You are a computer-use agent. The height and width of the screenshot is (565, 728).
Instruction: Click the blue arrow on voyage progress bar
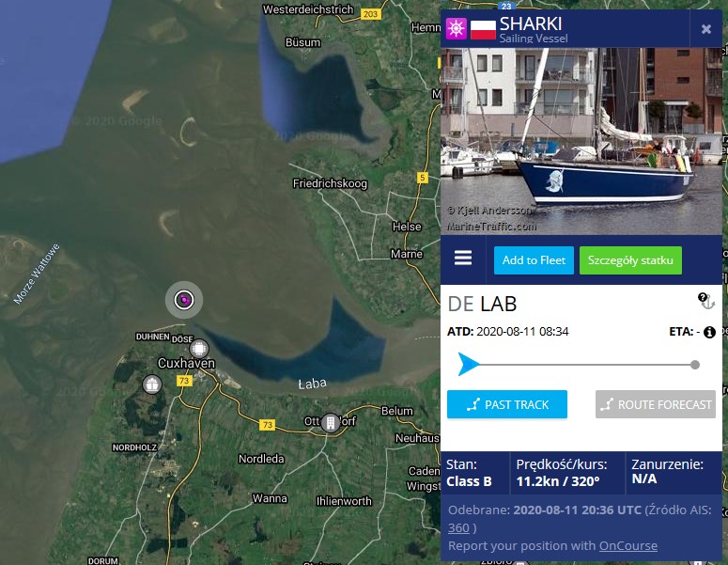click(468, 364)
